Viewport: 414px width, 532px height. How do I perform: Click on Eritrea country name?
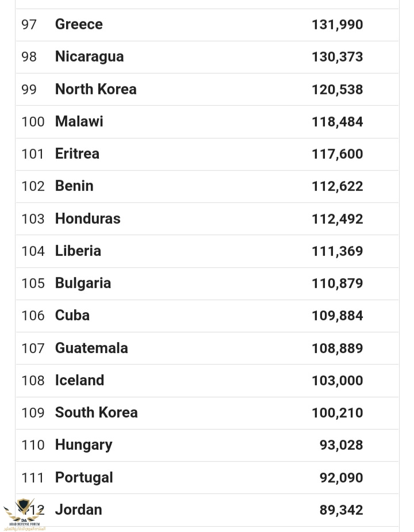pos(77,154)
